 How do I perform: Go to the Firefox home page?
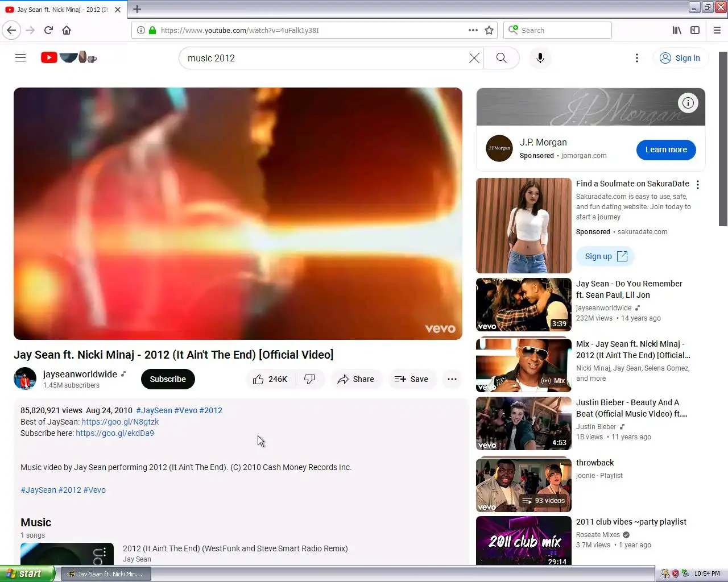pyautogui.click(x=67, y=30)
